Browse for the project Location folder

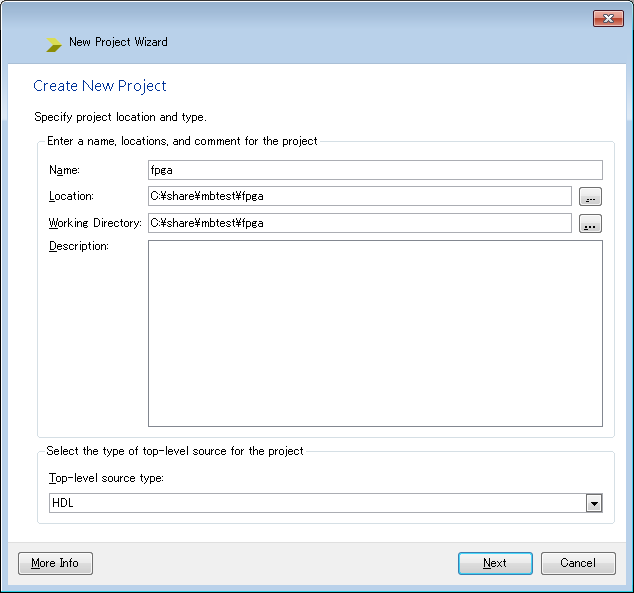tap(590, 197)
